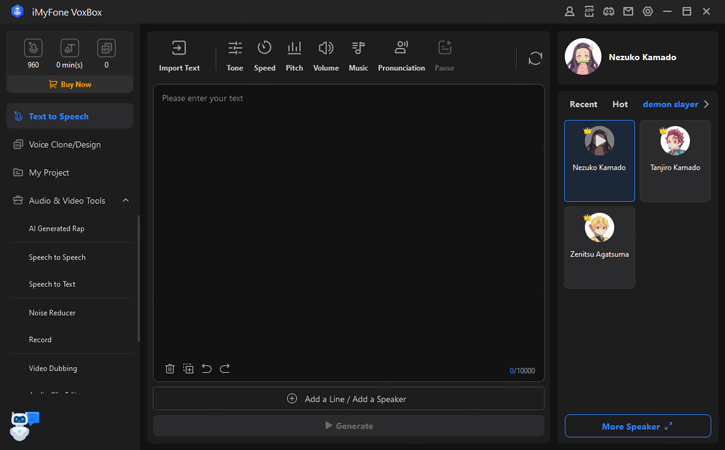Click Import Text toolbar button

[x=179, y=56]
